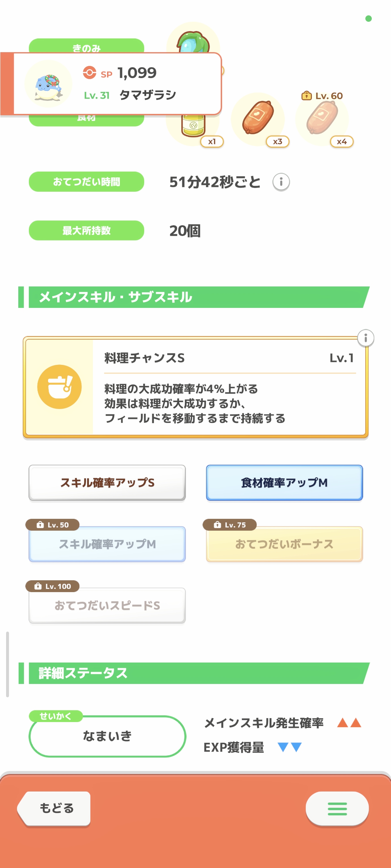Viewport: 391px width, 868px height.
Task: Select the スキル確率アップS sub skill
Action: (x=107, y=483)
